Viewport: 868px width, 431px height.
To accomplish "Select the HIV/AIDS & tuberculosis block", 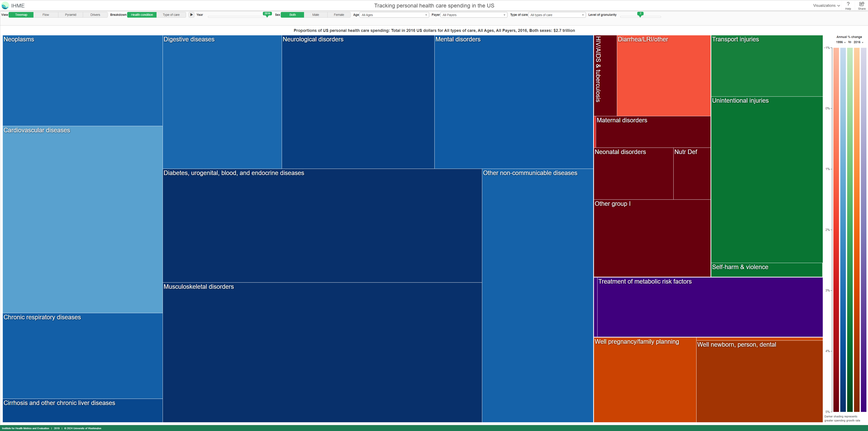I will 606,76.
